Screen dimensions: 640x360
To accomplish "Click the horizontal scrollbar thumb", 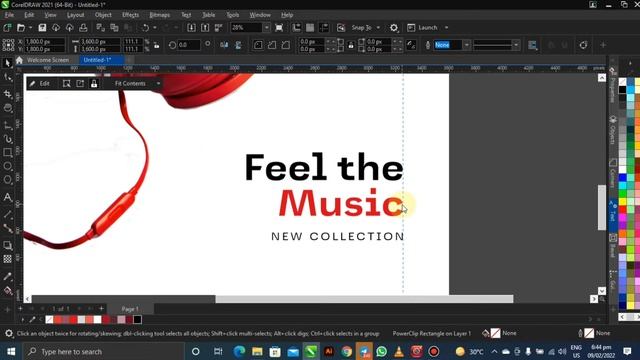I will pyautogui.click(x=364, y=299).
